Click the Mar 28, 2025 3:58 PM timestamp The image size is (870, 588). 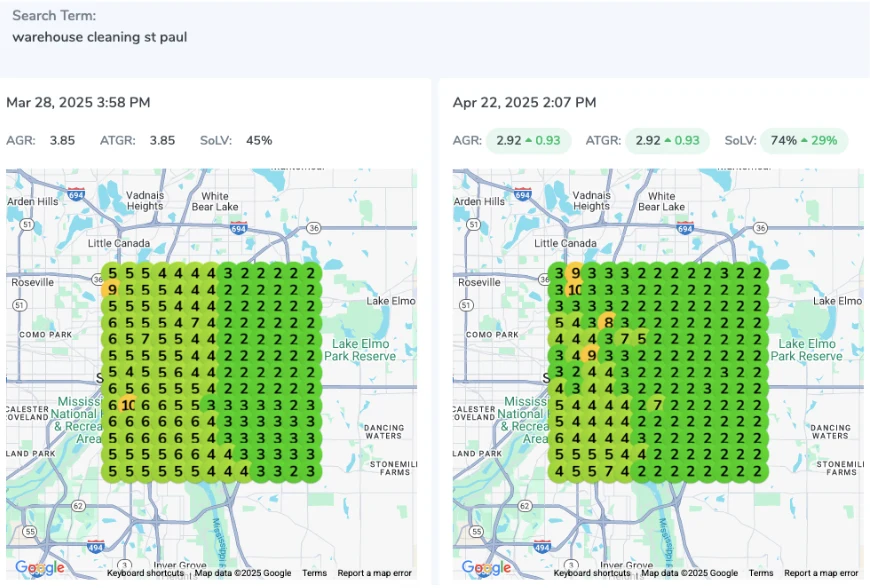pyautogui.click(x=78, y=102)
